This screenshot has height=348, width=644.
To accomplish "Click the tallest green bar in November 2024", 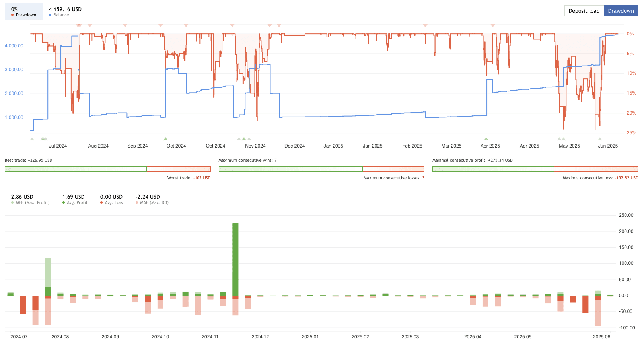I will click(235, 259).
